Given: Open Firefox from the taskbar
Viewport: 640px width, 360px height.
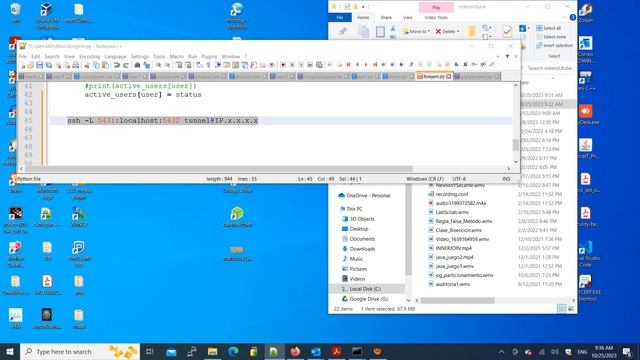Looking at the screenshot, I should pos(295,351).
